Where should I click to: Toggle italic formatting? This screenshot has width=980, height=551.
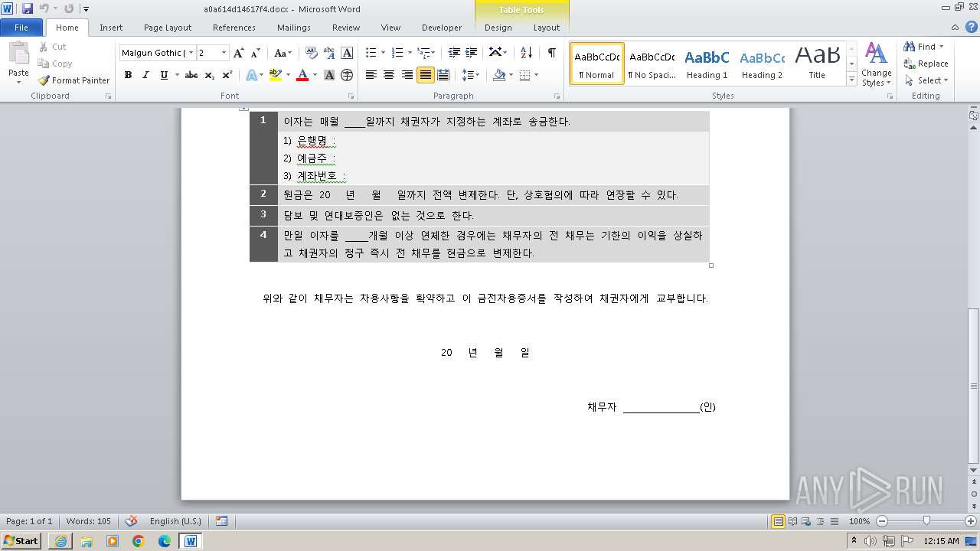coord(145,75)
